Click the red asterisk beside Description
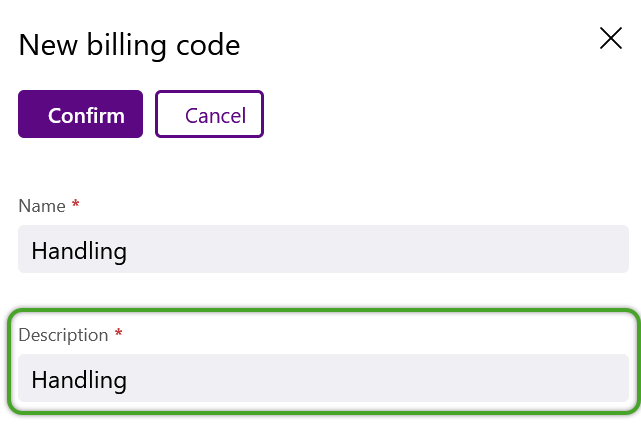Image resolution: width=641 pixels, height=431 pixels. pyautogui.click(x=119, y=332)
